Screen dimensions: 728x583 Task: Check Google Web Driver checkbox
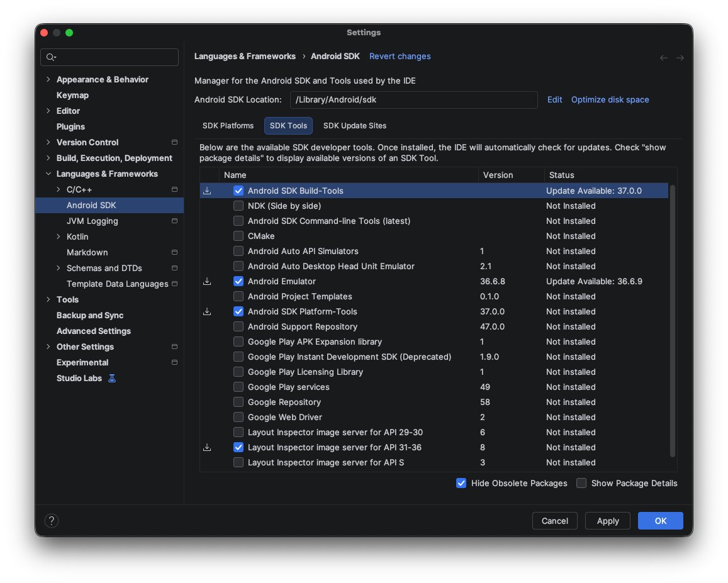(x=238, y=417)
